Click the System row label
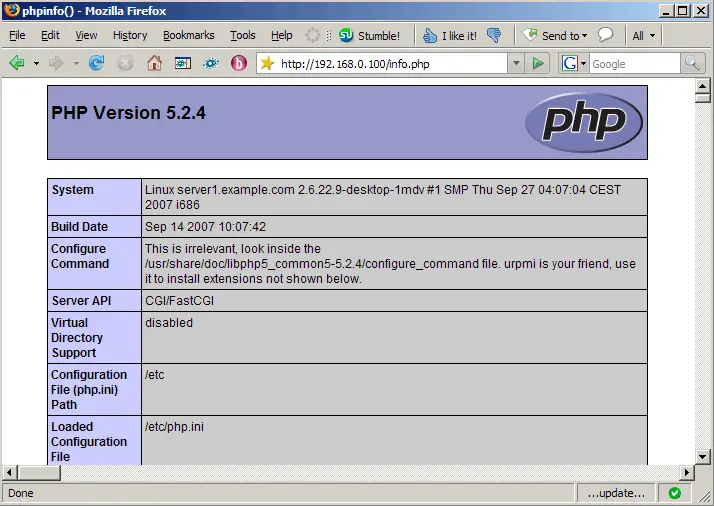714x506 pixels. 73,190
